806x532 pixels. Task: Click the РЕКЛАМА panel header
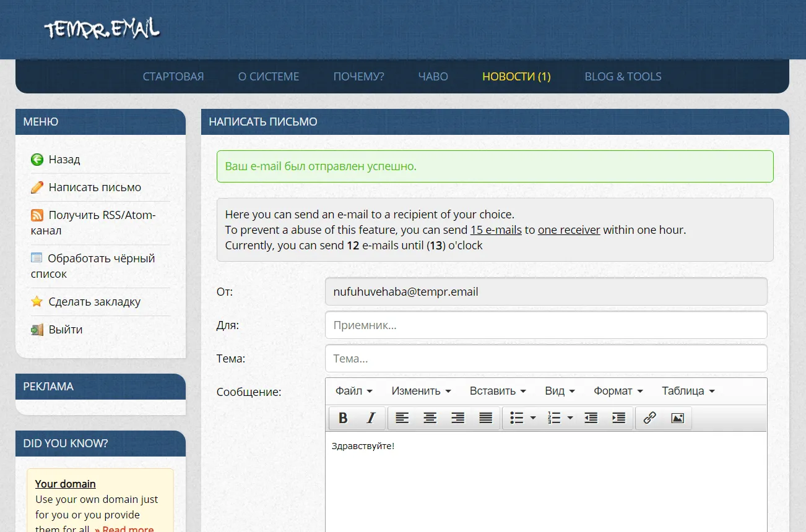pyautogui.click(x=100, y=387)
